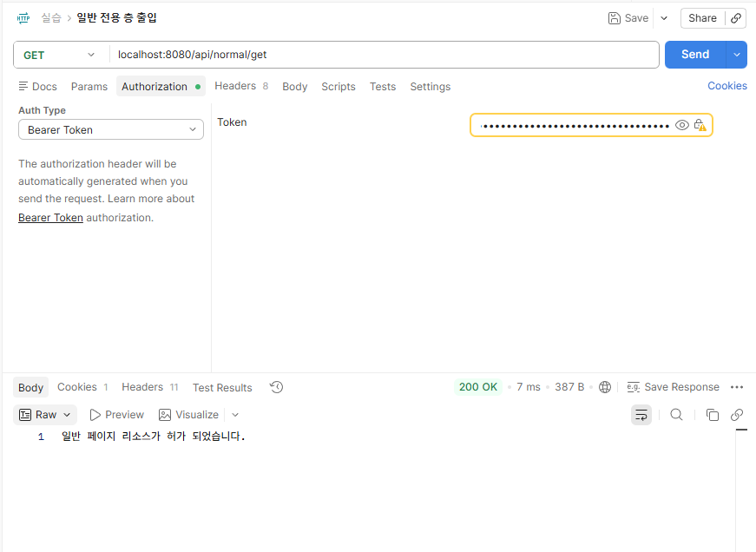The height and width of the screenshot is (552, 756).
Task: Click the network globe icon
Action: 605,387
